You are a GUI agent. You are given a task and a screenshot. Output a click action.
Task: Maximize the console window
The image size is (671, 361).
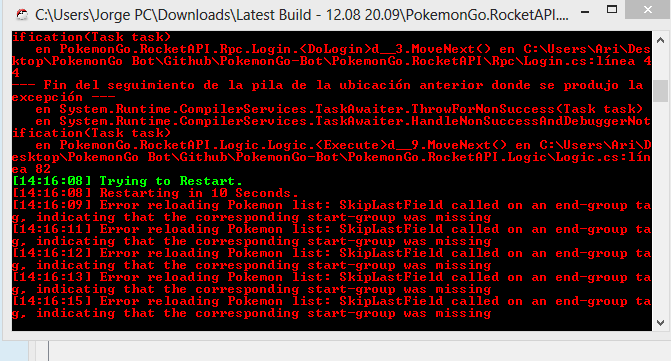pos(612,9)
